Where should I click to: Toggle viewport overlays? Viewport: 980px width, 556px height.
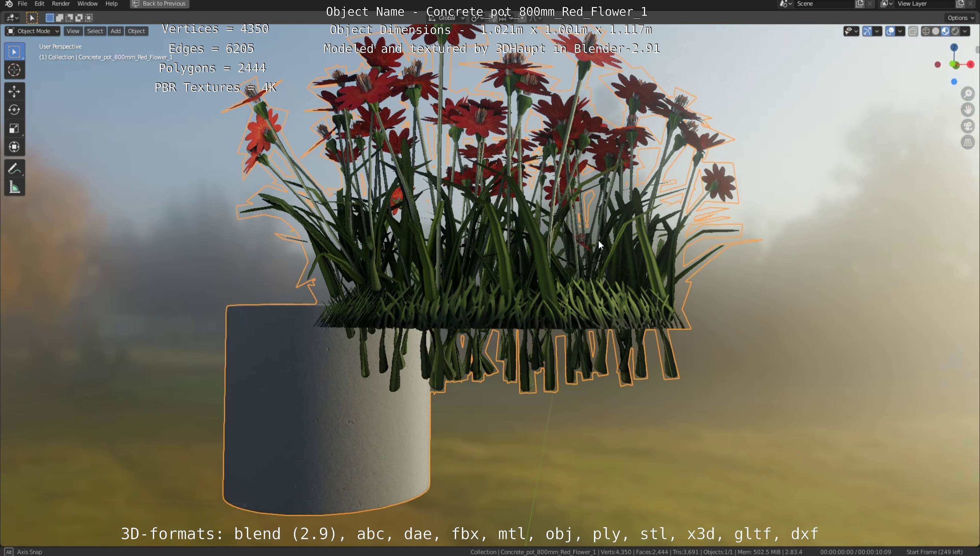(x=890, y=31)
